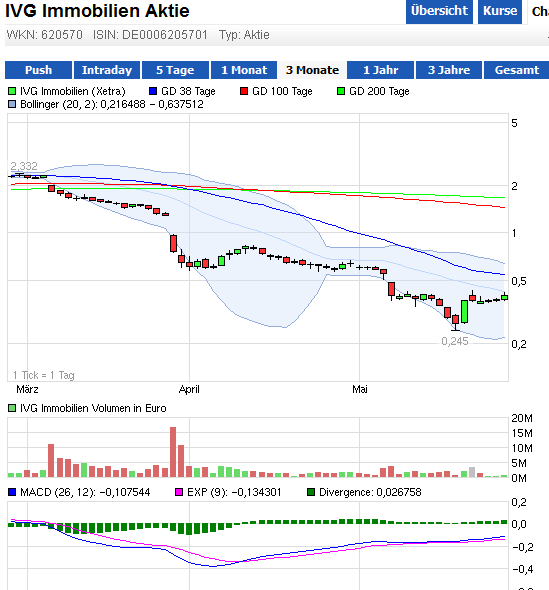The width and height of the screenshot is (549, 590).
Task: Click the GD 38 Tage legend label
Action: click(x=188, y=91)
